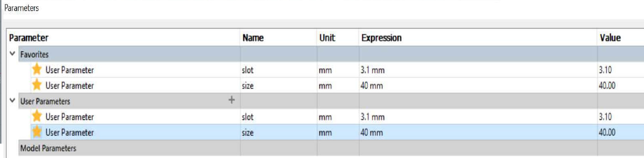This screenshot has height=158, width=644.
Task: Collapse the User Parameters group
Action: [x=12, y=100]
